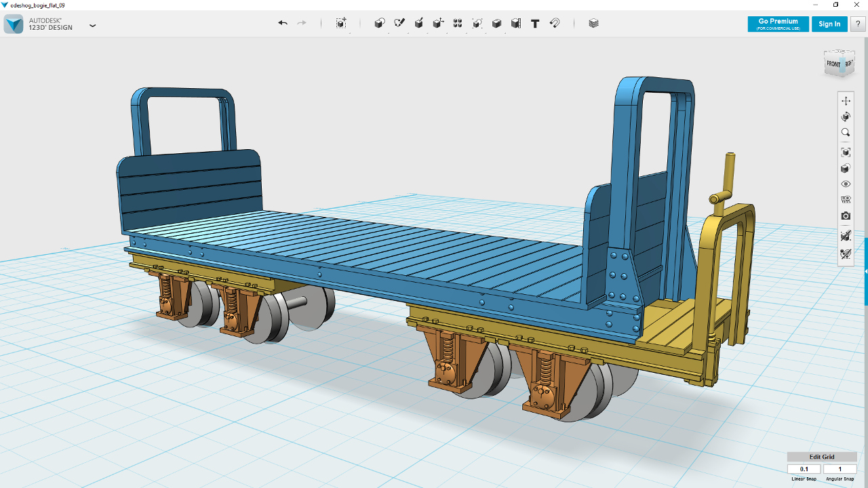The height and width of the screenshot is (488, 868).
Task: Expand the dropdown arrow beside 123D Design title
Action: (93, 26)
